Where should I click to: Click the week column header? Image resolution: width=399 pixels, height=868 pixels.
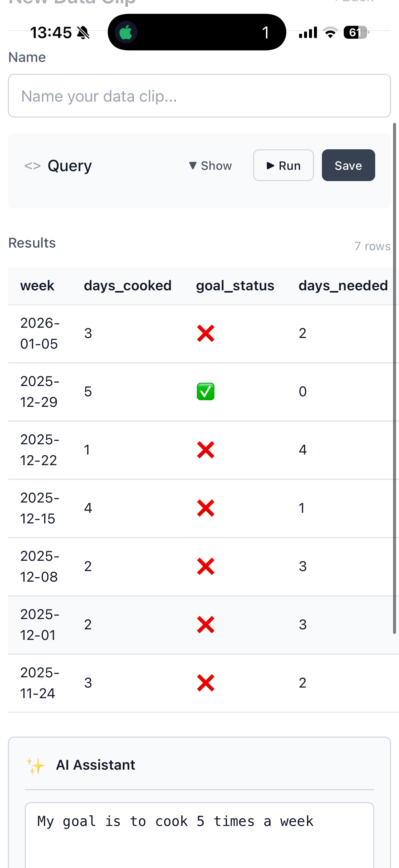point(37,286)
